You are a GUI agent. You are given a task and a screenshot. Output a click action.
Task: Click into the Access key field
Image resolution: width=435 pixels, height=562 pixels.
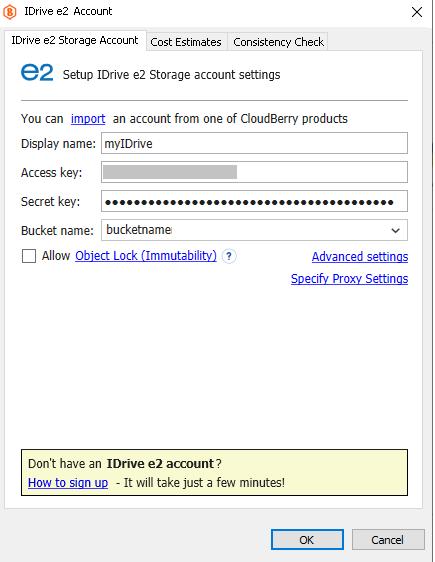(x=254, y=172)
